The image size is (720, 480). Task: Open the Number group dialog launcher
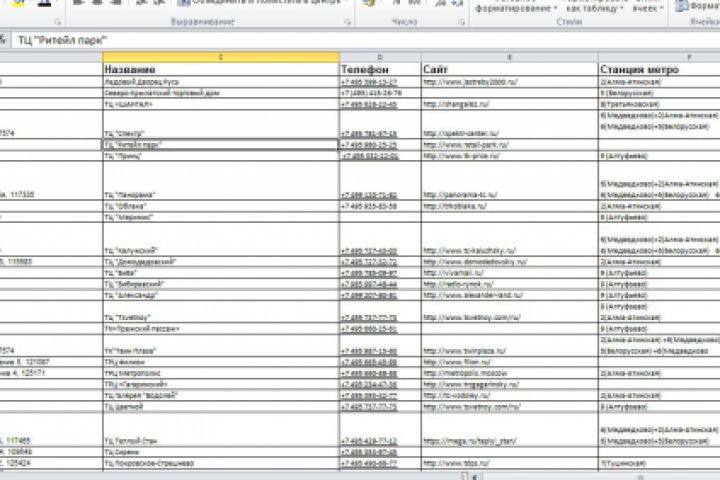tap(461, 22)
